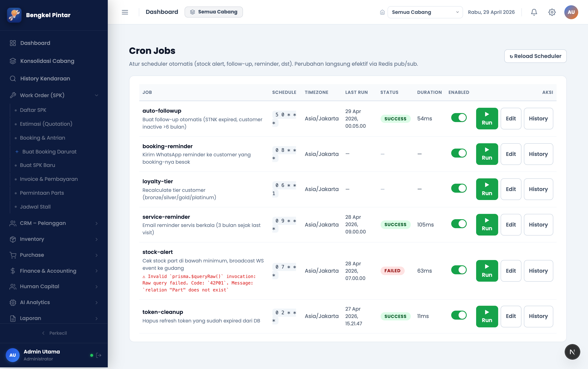
Task: Click the Bengkel Pintar logo icon
Action: coord(14,15)
